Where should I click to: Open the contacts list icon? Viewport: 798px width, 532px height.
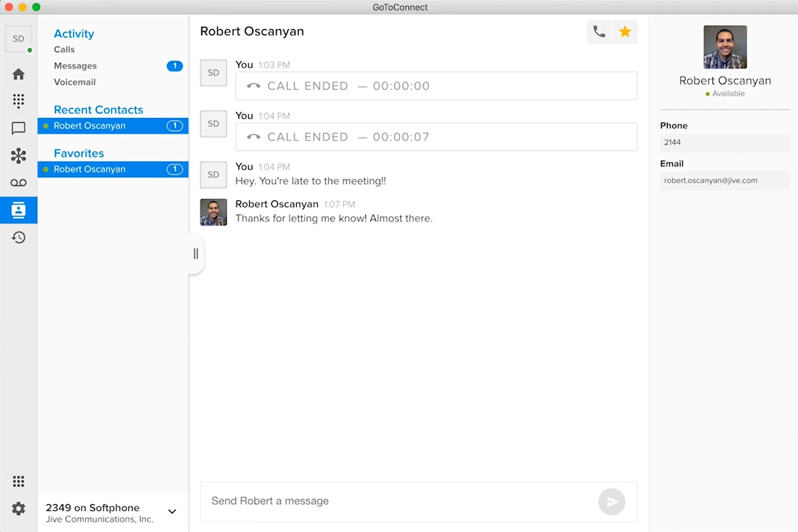(x=18, y=210)
